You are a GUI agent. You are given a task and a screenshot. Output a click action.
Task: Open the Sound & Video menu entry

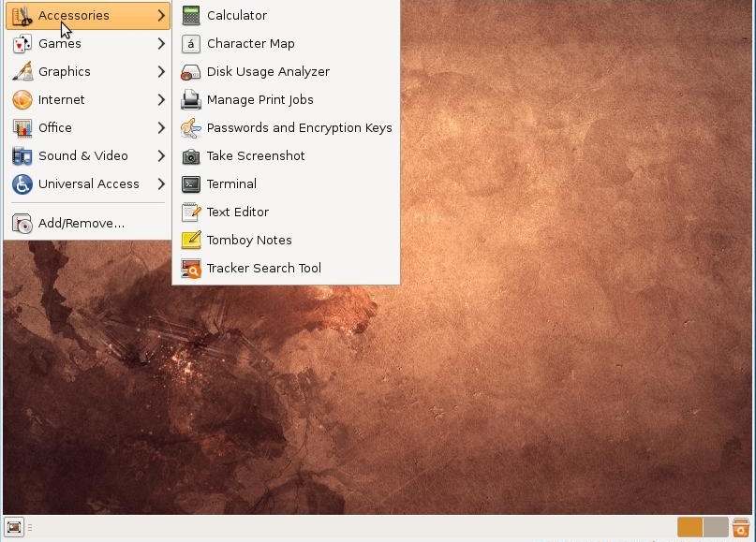[88, 156]
